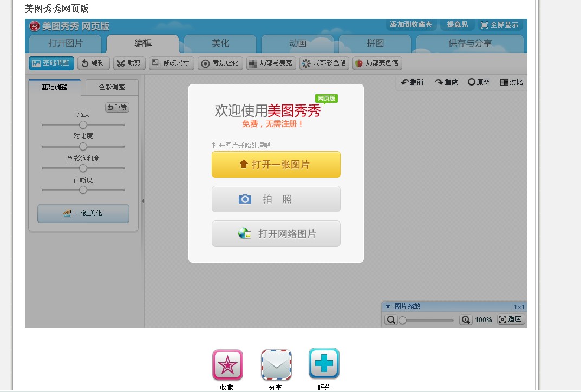
Task: Click the 美图秀秀 logo icon
Action: point(35,26)
